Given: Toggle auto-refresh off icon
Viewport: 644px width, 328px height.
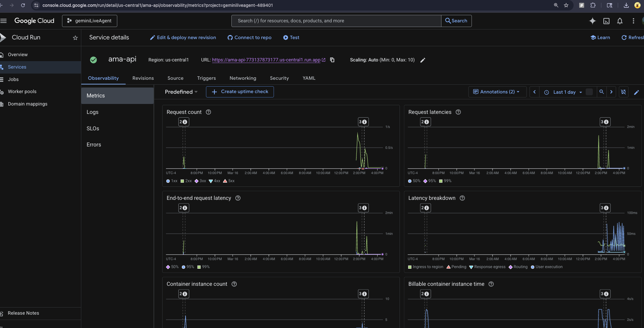Looking at the screenshot, I should pos(623,92).
